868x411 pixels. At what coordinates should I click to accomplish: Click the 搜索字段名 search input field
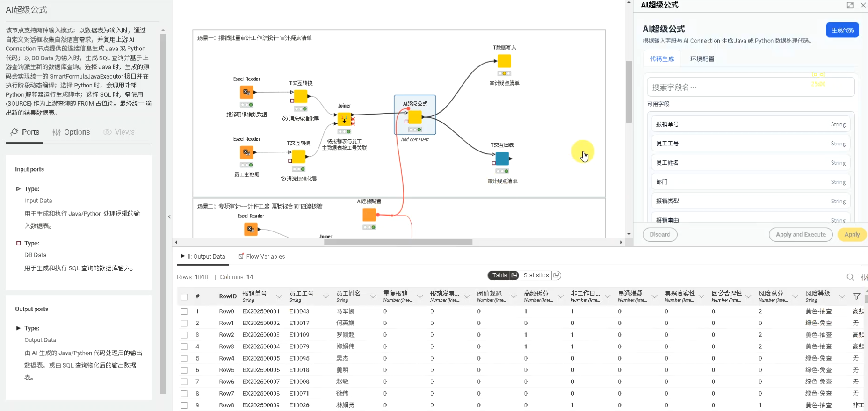click(x=751, y=87)
